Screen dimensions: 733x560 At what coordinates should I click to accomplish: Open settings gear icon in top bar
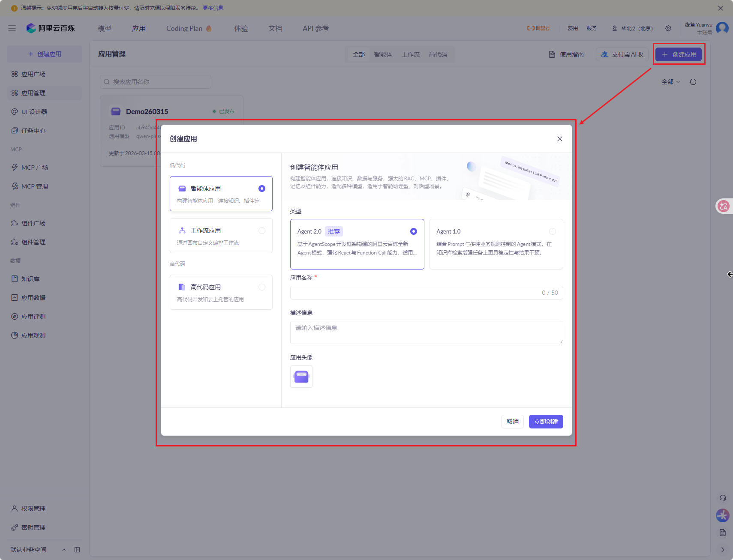[x=668, y=28]
